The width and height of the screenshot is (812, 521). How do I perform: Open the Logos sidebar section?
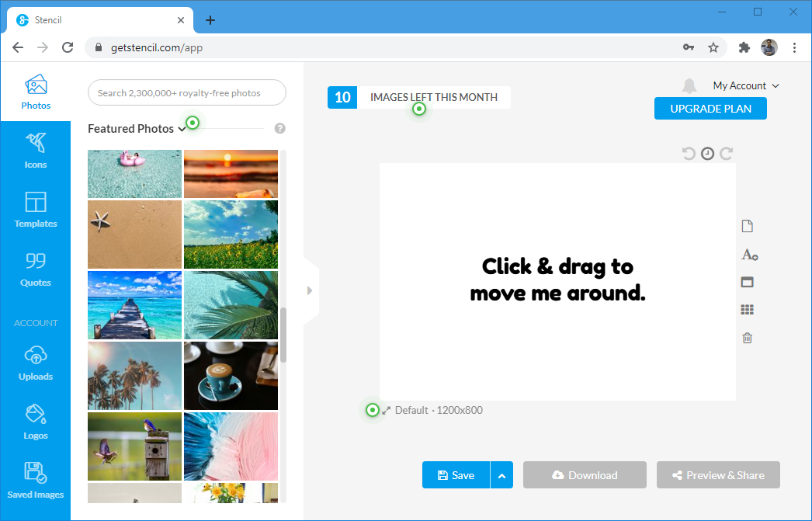(36, 422)
